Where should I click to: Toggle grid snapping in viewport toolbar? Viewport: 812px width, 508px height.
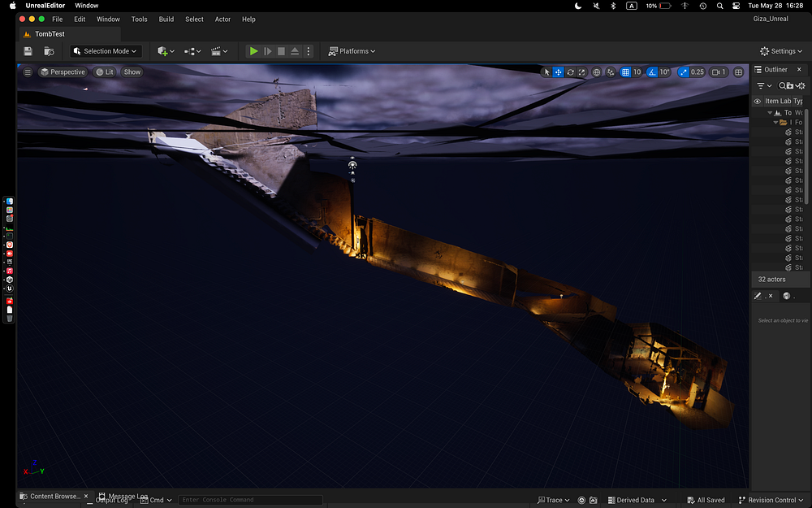[625, 72]
